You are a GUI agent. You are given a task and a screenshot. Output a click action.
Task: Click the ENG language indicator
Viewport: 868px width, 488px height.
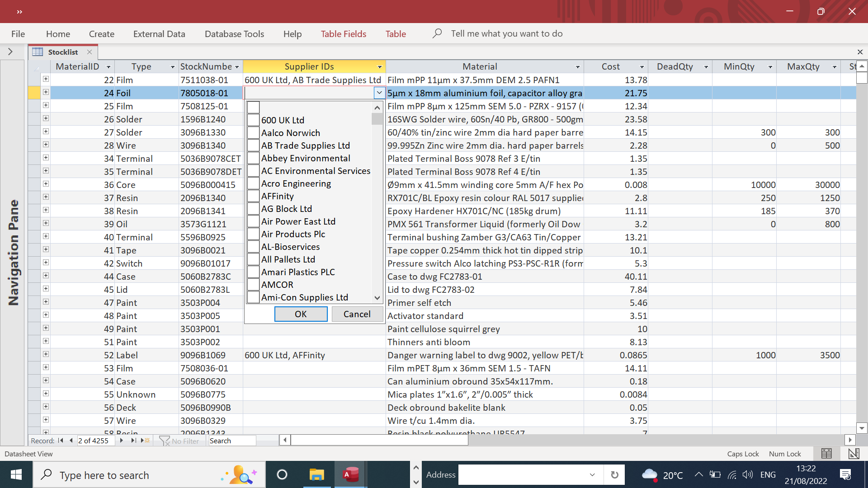[x=768, y=474]
